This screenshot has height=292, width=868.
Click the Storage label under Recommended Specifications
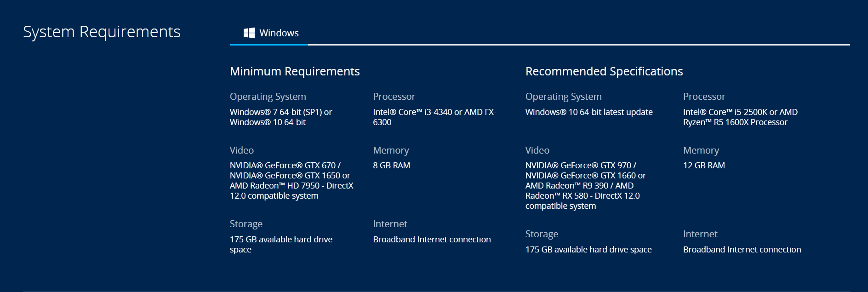point(542,234)
